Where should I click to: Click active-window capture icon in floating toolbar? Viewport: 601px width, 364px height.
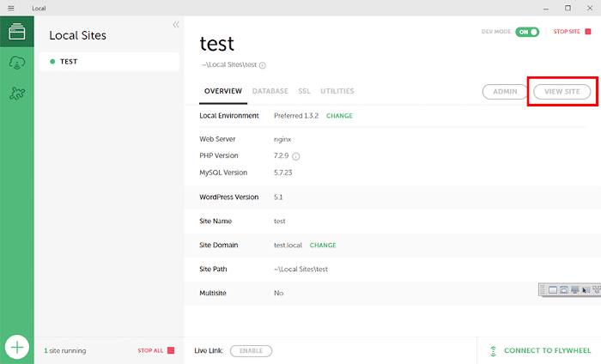[x=553, y=290]
